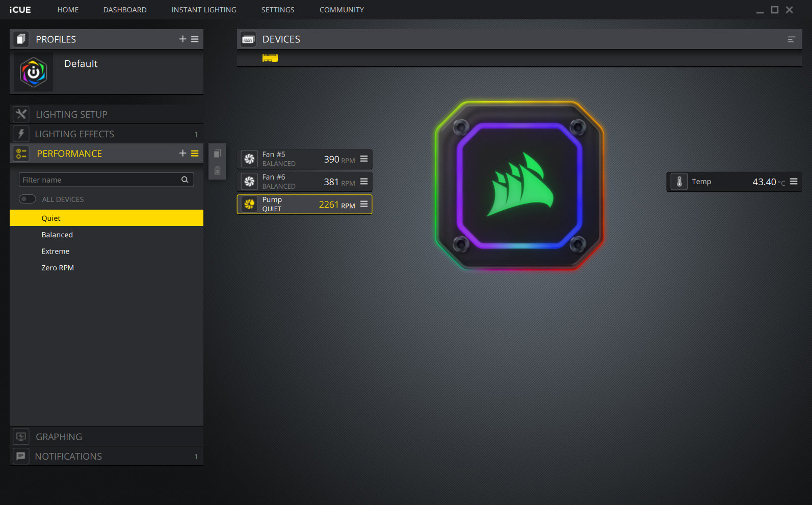Viewport: 812px width, 505px height.
Task: Click the Fan #5 390 RPM reading
Action: point(339,159)
